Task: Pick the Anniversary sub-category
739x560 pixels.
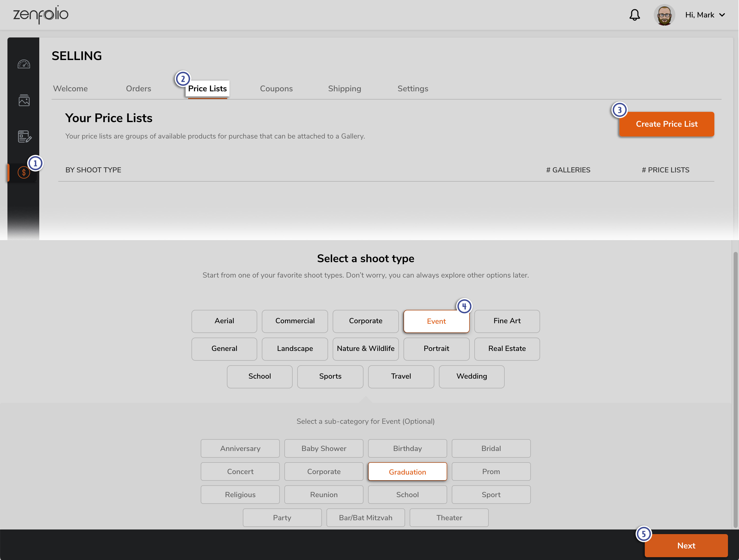Action: (240, 448)
